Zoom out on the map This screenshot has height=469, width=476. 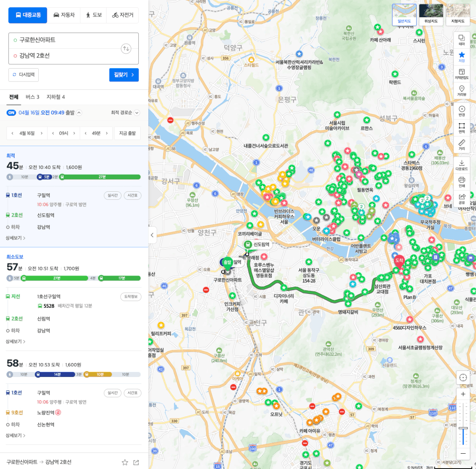click(x=463, y=454)
